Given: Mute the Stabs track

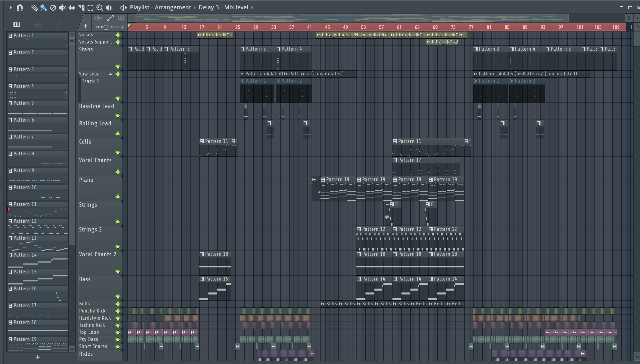Looking at the screenshot, I should click(118, 66).
